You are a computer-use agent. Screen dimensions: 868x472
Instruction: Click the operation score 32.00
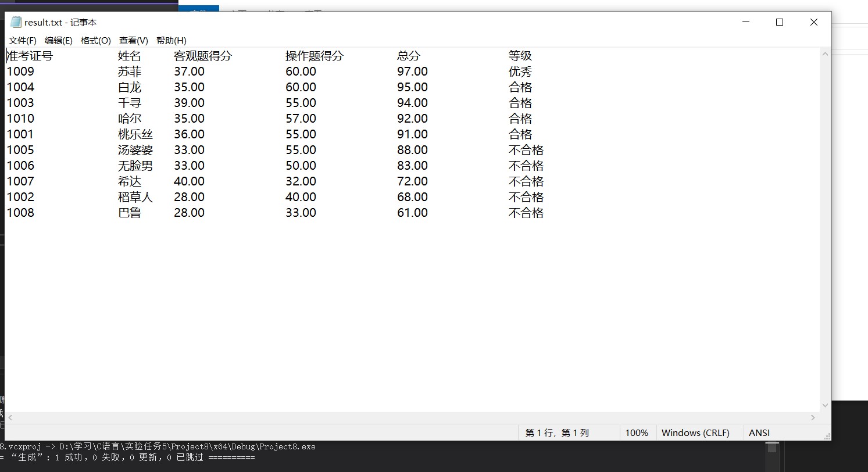pos(301,181)
